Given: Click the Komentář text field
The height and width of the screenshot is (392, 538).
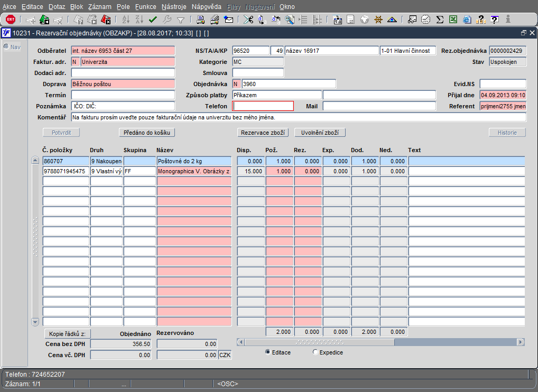Looking at the screenshot, I should 299,117.
